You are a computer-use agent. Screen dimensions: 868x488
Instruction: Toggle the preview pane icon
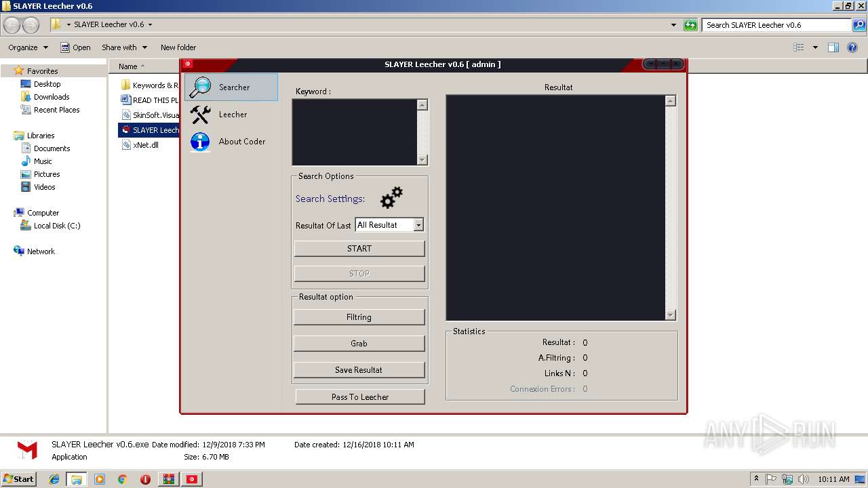click(833, 47)
